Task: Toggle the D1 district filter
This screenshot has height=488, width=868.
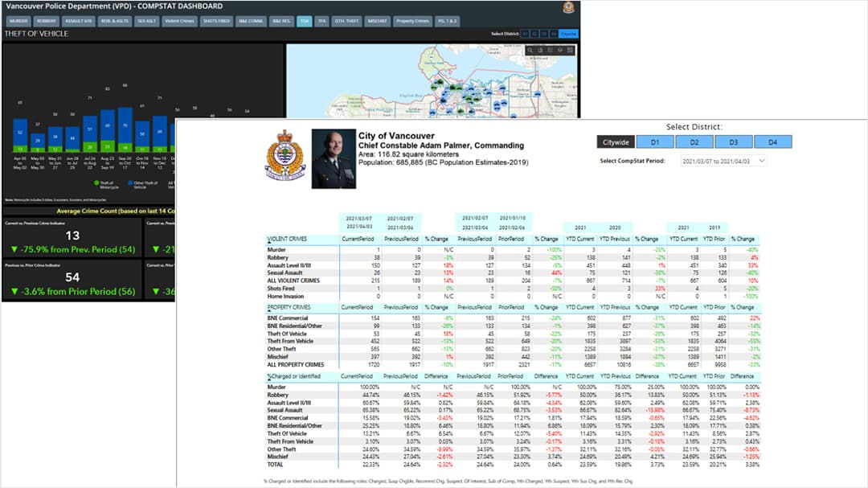Action: pos(655,141)
